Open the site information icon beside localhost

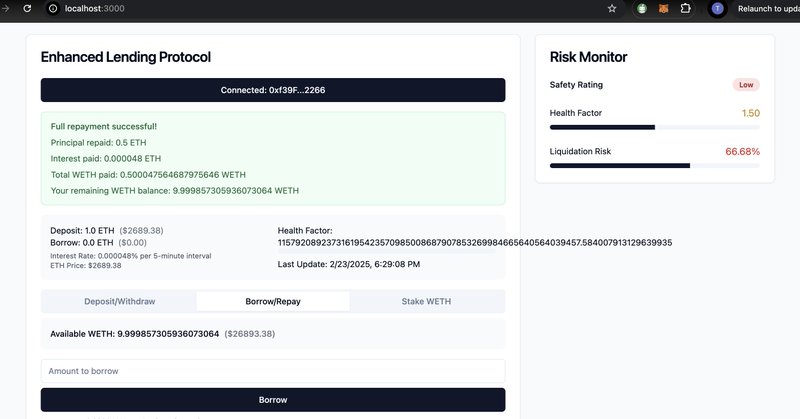click(53, 8)
